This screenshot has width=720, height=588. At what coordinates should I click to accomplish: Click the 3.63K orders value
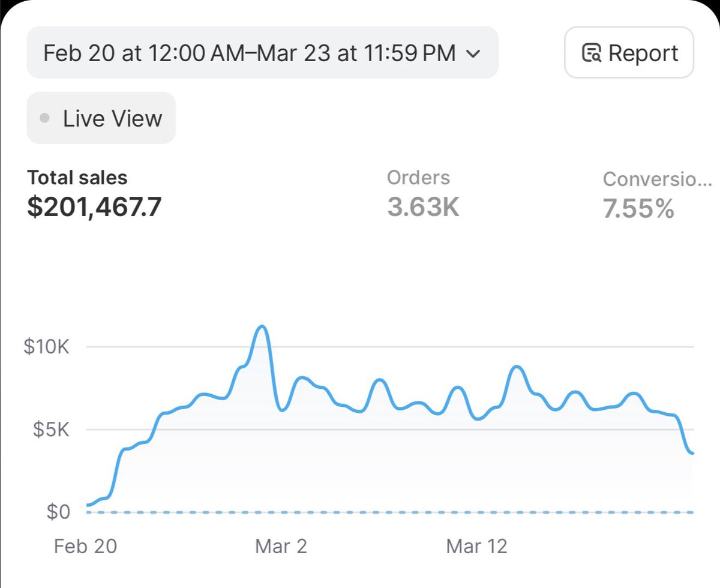[423, 208]
